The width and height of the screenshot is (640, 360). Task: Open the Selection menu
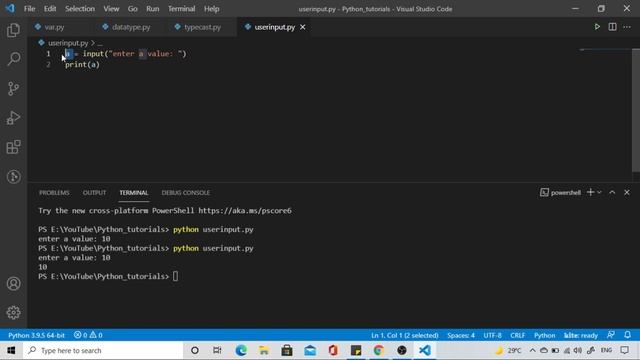tap(80, 9)
